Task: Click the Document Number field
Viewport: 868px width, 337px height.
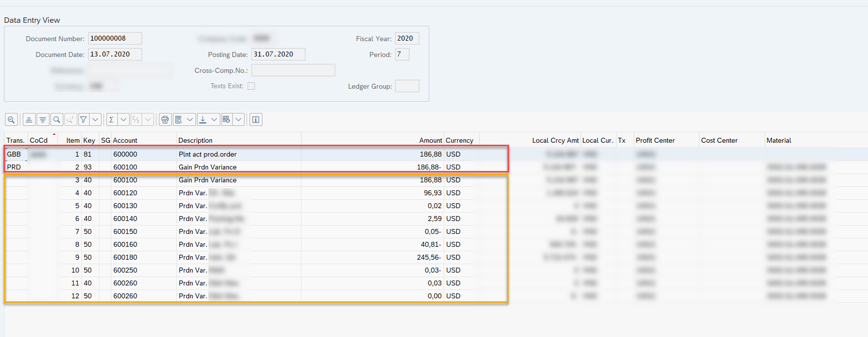Action: (x=115, y=39)
